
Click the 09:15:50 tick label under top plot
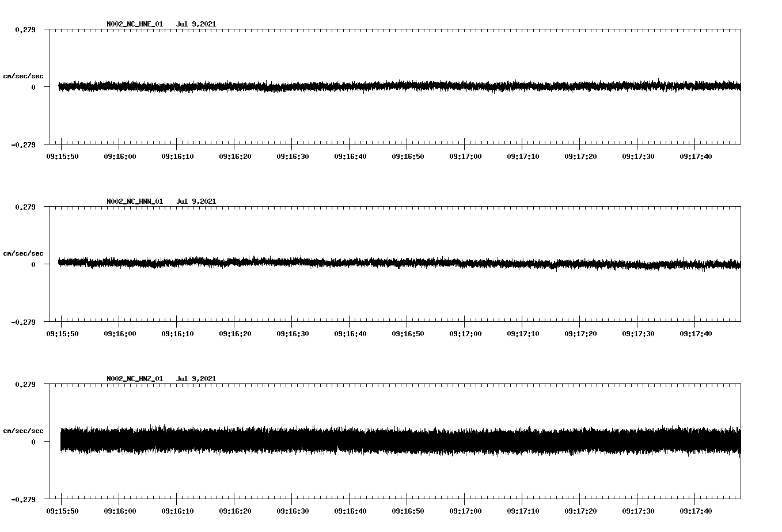tap(62, 155)
